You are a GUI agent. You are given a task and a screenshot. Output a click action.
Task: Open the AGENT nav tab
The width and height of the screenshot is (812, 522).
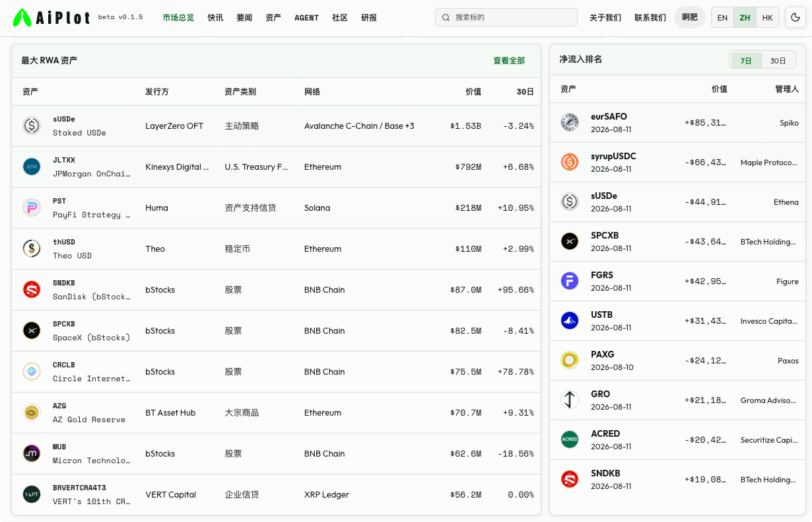click(x=306, y=18)
